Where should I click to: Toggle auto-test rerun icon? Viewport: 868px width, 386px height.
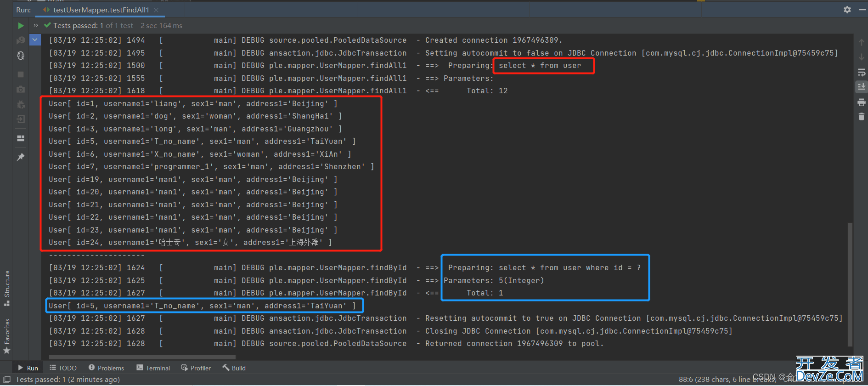tap(21, 56)
